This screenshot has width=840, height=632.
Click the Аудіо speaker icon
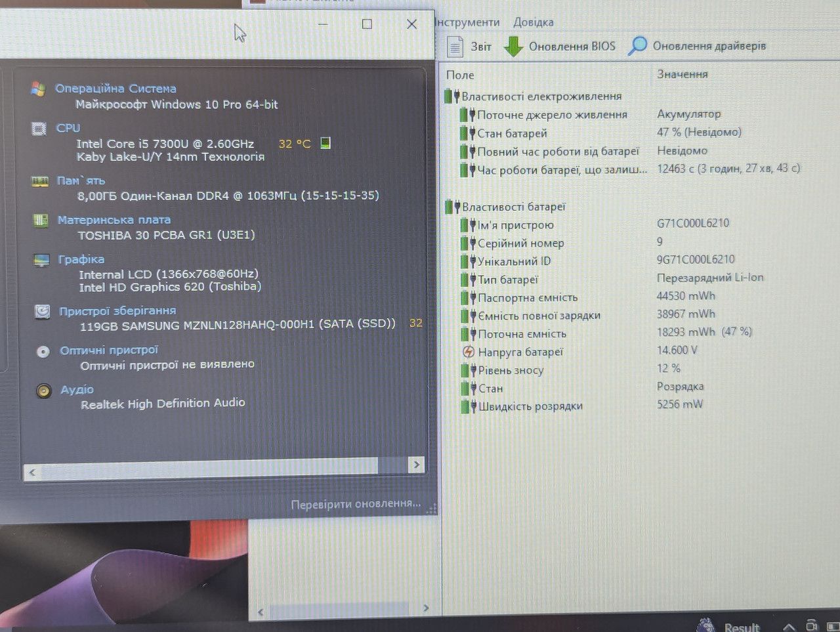pos(44,391)
